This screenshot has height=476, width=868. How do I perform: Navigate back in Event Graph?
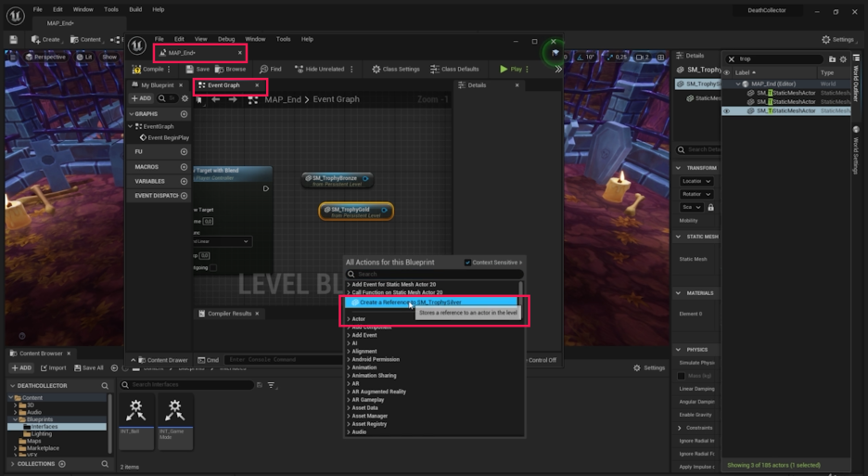[x=216, y=99]
